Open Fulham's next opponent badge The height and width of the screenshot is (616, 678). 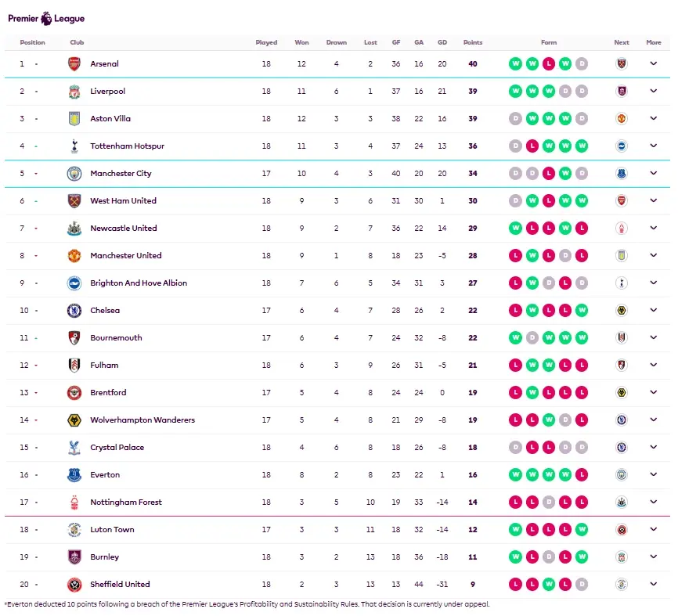point(622,366)
